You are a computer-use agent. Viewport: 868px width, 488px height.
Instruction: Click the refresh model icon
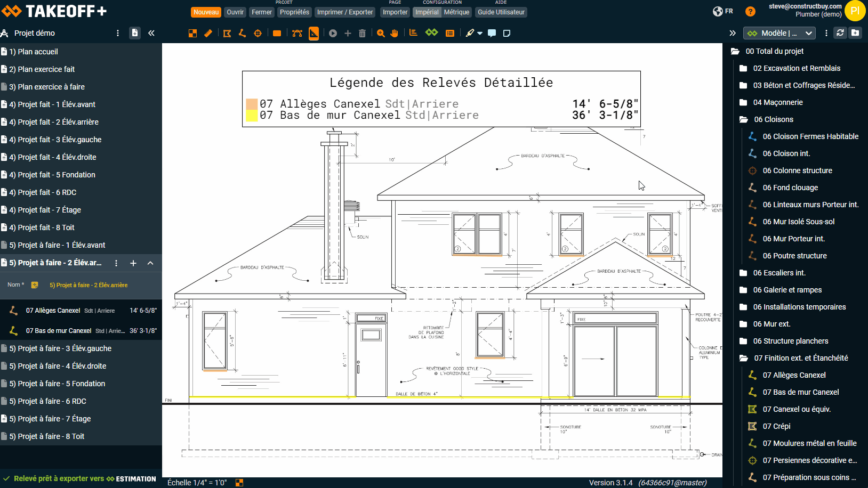click(x=840, y=32)
